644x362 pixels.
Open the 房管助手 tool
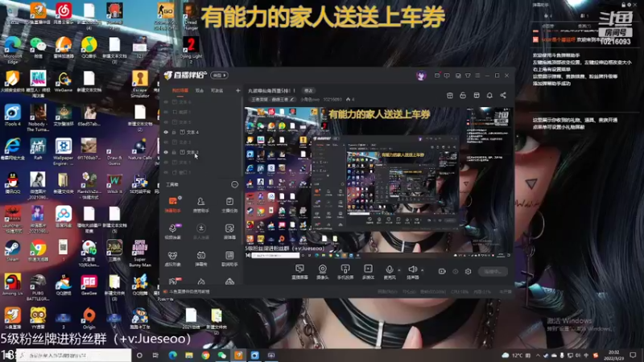click(x=200, y=204)
